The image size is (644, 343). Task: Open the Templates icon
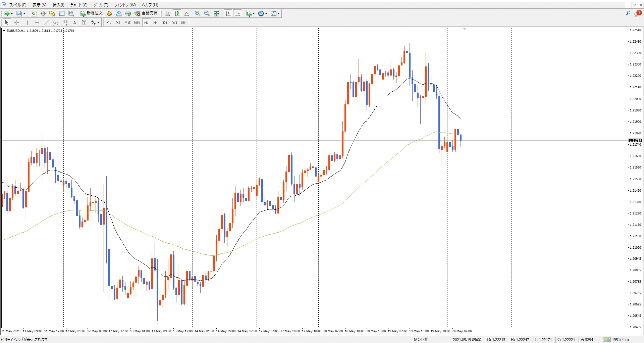(x=273, y=13)
